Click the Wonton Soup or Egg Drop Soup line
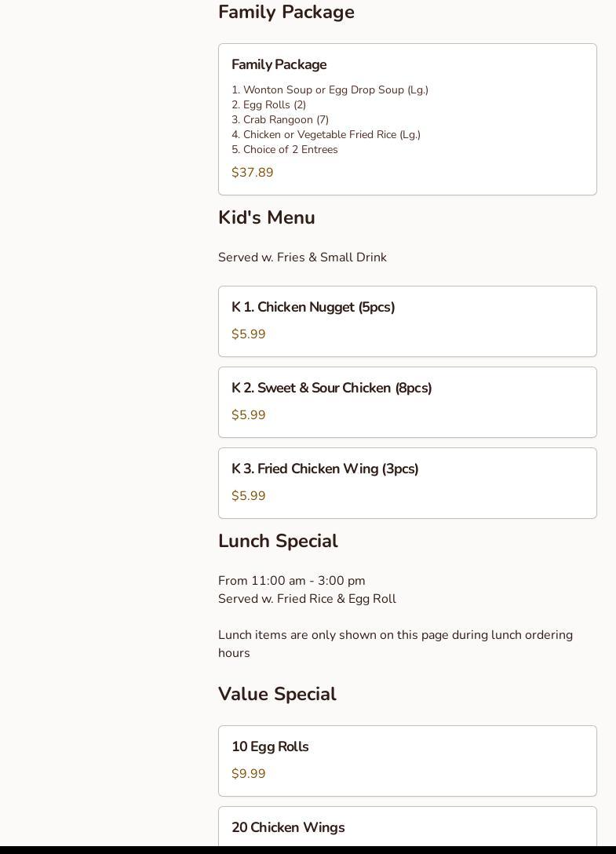This screenshot has width=616, height=854. point(330,90)
